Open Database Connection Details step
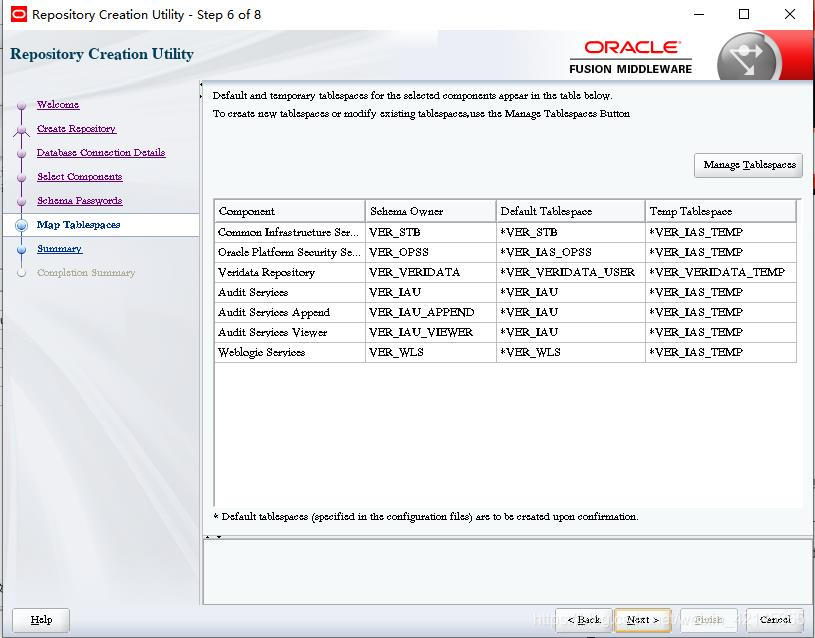This screenshot has width=815, height=638. coord(101,152)
